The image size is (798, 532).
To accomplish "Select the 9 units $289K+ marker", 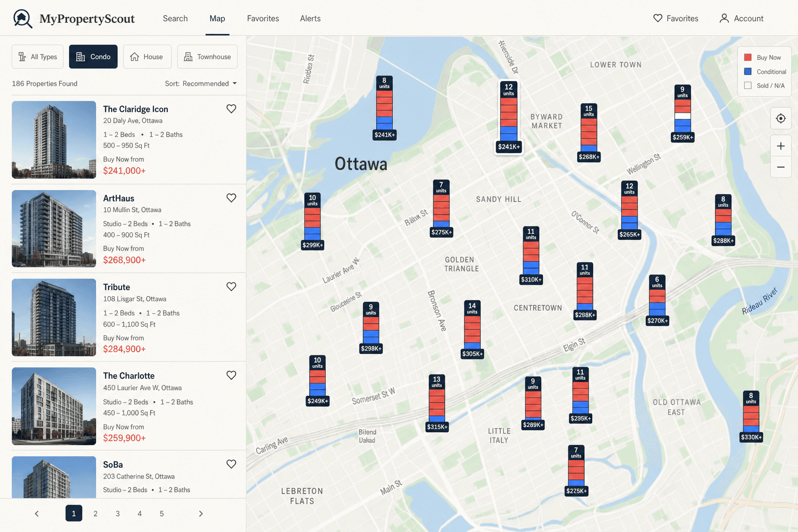I will (x=533, y=404).
